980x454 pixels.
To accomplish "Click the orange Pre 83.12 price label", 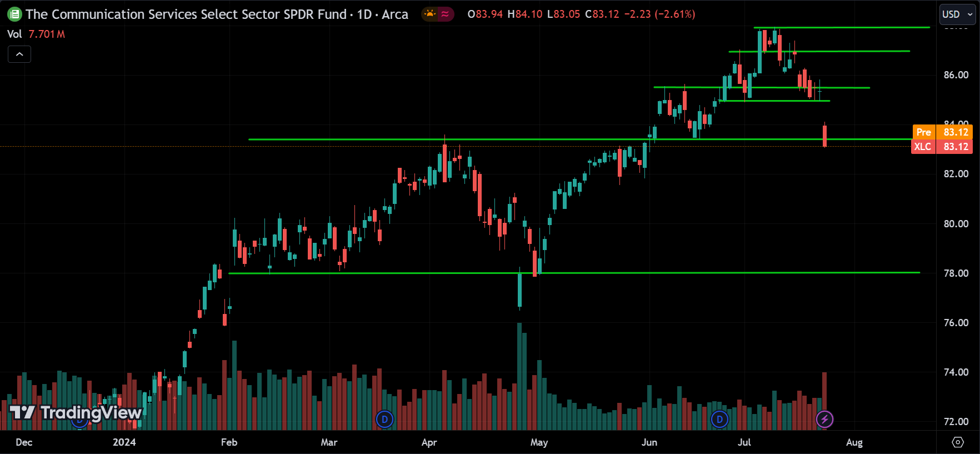I will pos(943,132).
